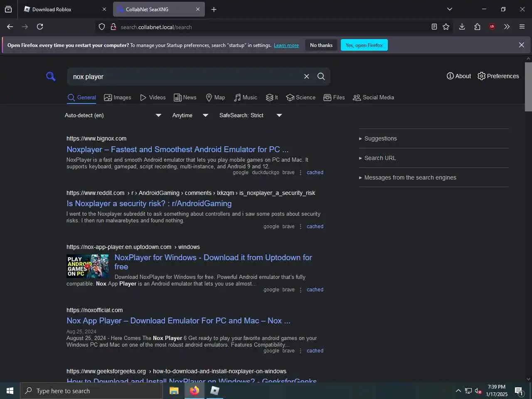The height and width of the screenshot is (399, 532).
Task: Open cached link for Uptodown result
Action: (x=315, y=290)
